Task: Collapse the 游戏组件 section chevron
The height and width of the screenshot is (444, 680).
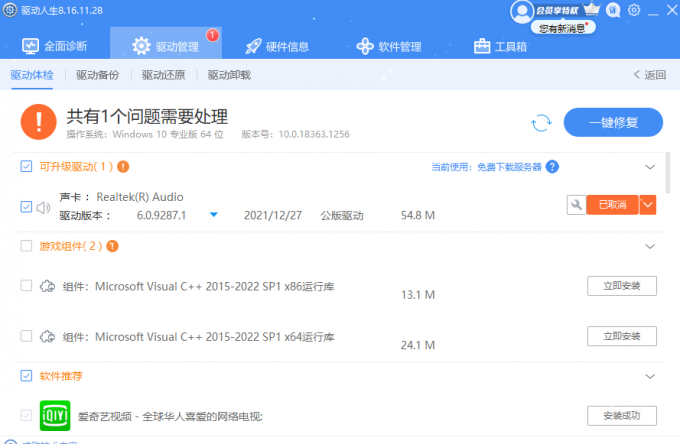Action: tap(650, 246)
